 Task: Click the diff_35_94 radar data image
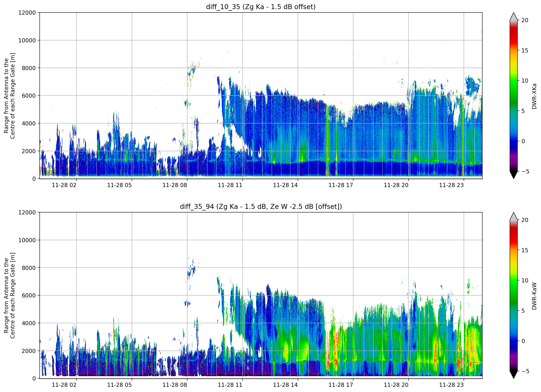pos(261,295)
